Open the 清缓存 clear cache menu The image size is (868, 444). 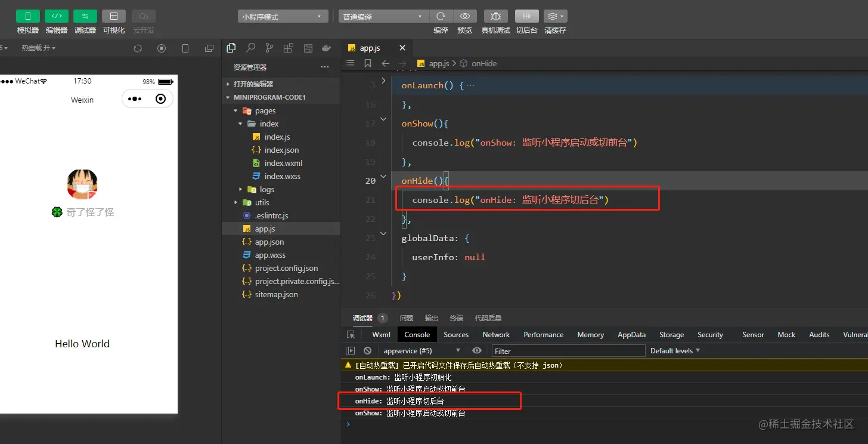coord(556,16)
